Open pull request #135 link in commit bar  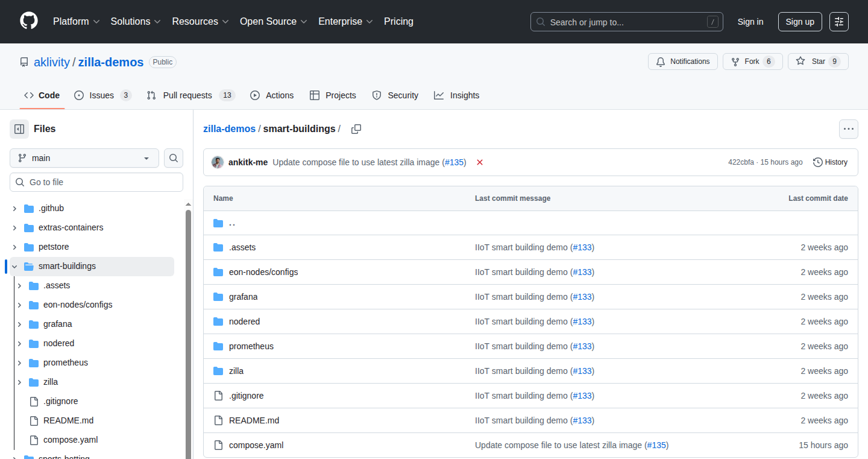click(455, 162)
